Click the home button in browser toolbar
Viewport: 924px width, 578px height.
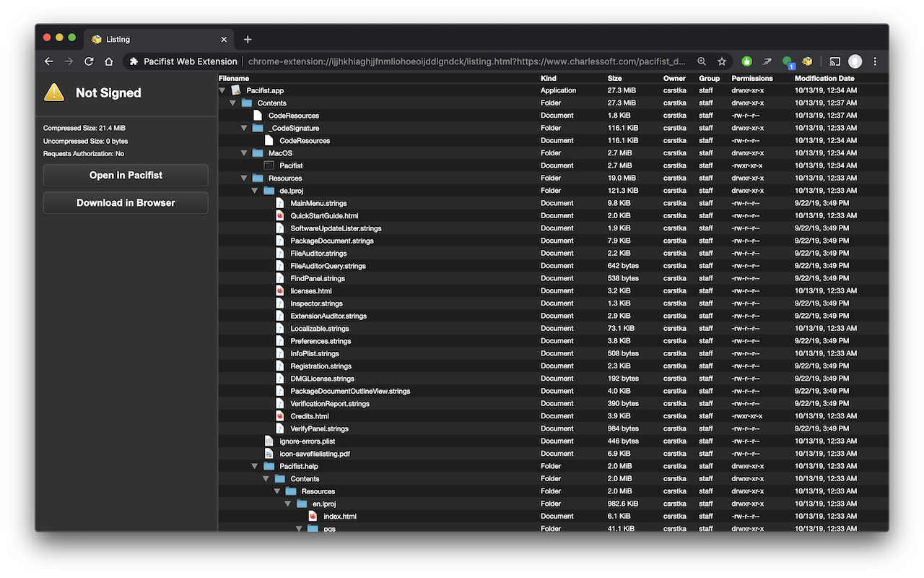coord(108,61)
